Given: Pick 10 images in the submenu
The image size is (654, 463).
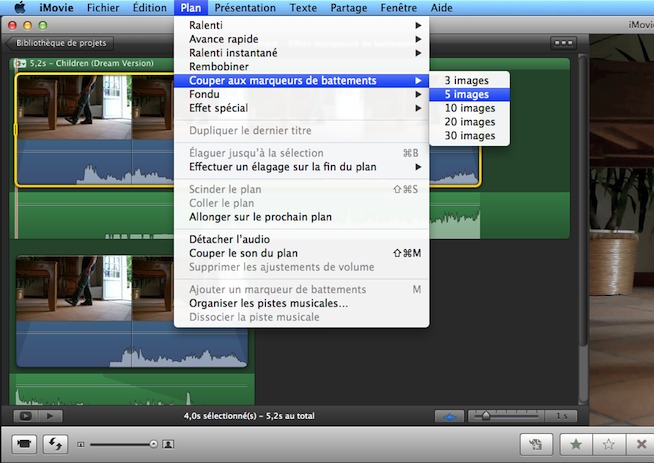Looking at the screenshot, I should pos(469,108).
